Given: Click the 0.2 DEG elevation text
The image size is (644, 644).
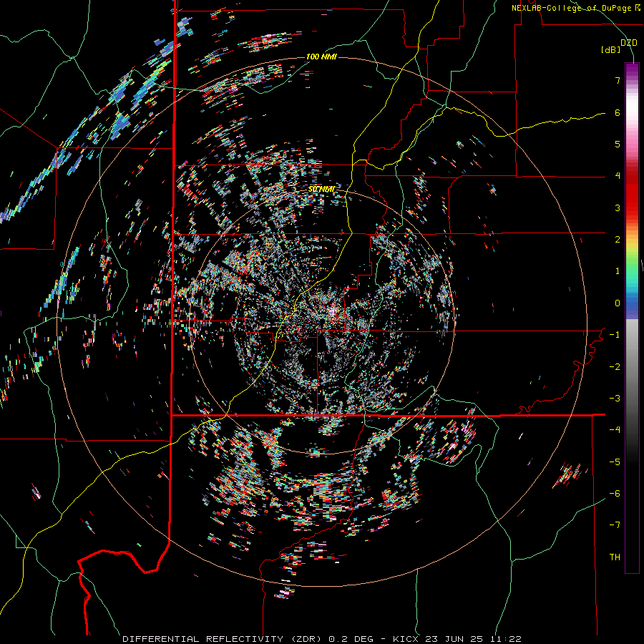Looking at the screenshot, I should pyautogui.click(x=351, y=639).
